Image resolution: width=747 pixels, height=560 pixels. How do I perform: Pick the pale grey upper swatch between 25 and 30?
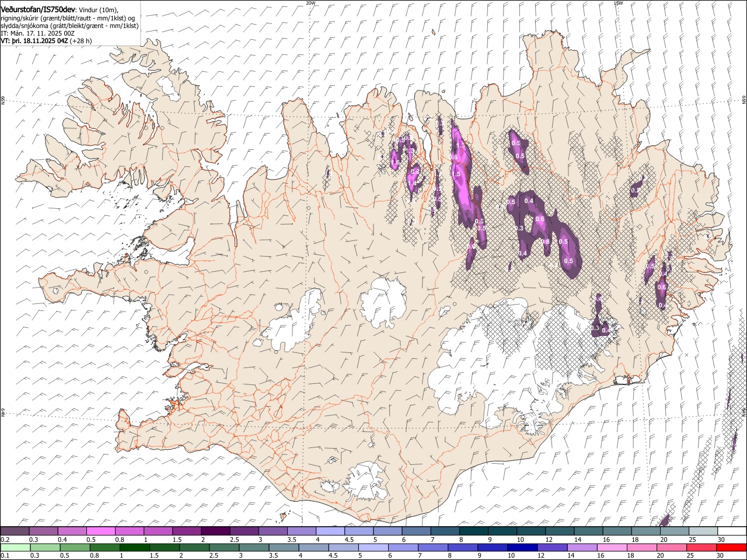coord(702,531)
